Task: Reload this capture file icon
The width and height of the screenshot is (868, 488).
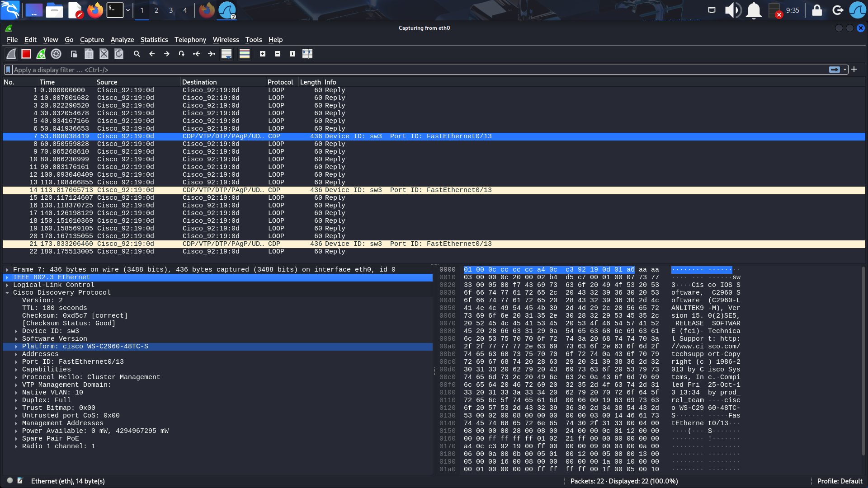Action: point(119,54)
